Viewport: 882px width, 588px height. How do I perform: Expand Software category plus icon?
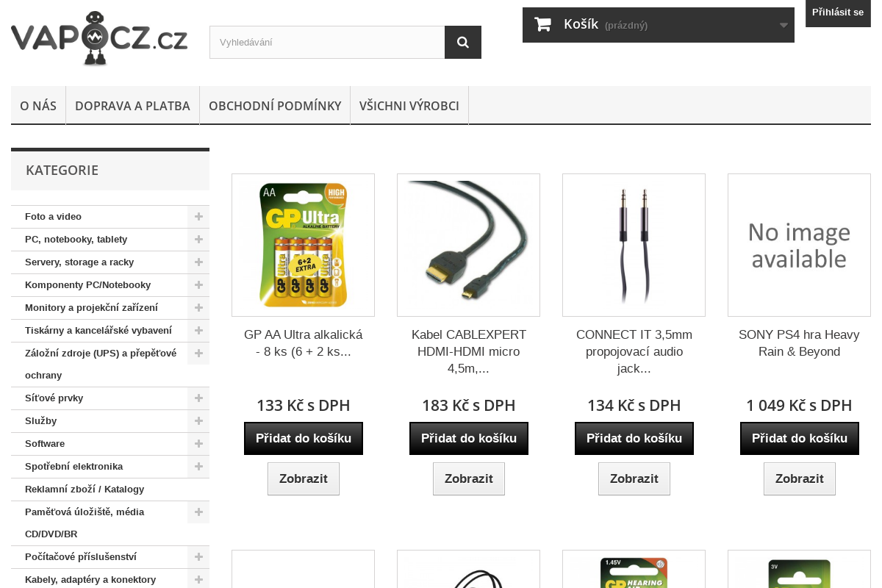coord(198,444)
